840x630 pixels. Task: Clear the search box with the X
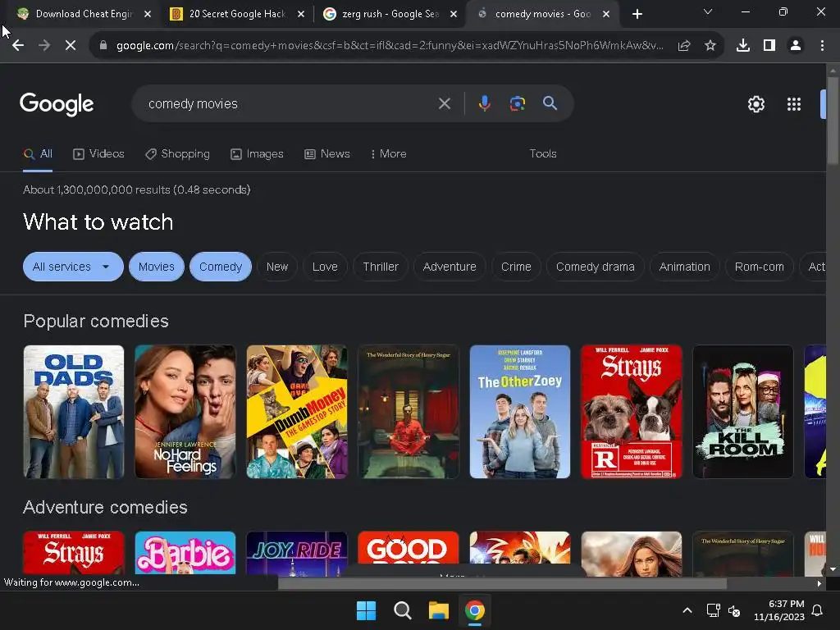444,103
